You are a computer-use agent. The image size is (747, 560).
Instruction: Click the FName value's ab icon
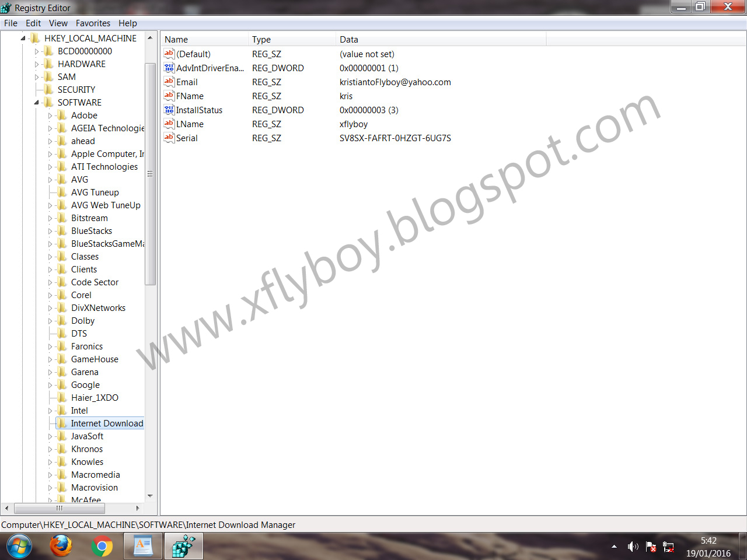click(169, 96)
